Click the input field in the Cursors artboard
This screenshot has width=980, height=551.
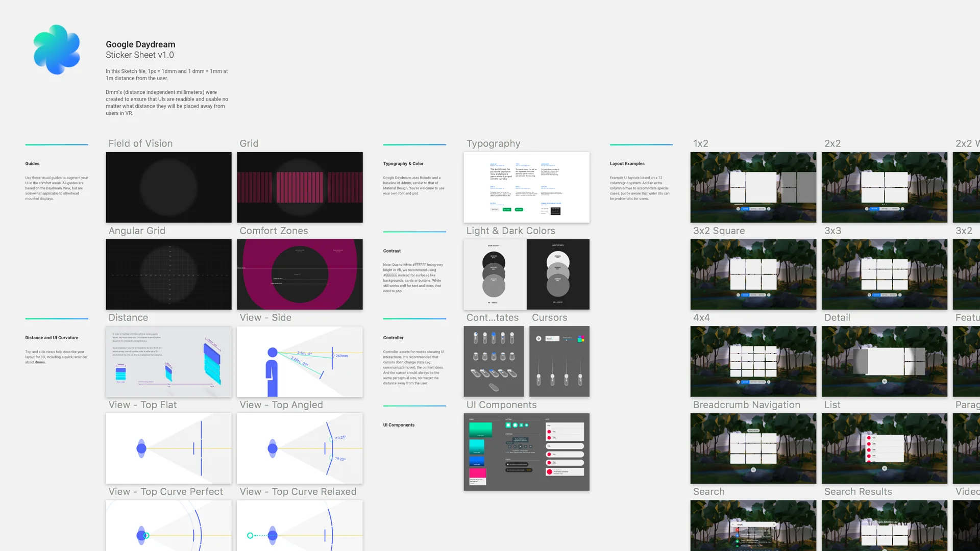(552, 338)
